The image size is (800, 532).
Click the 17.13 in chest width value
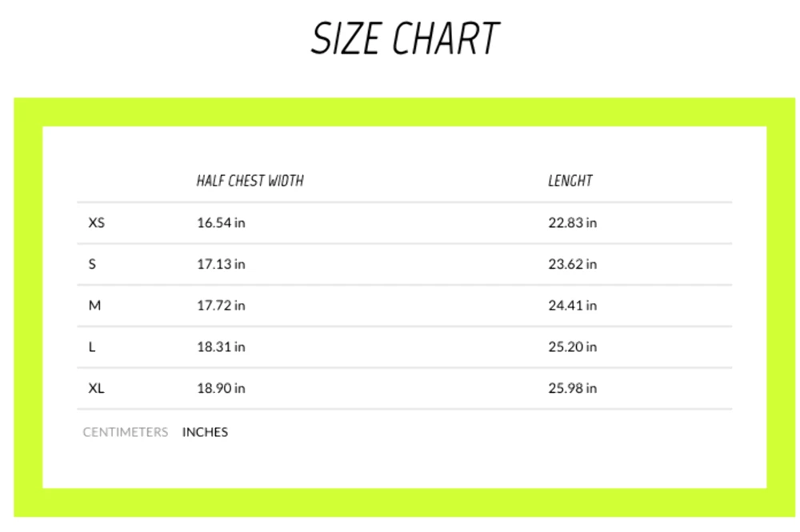click(x=221, y=264)
